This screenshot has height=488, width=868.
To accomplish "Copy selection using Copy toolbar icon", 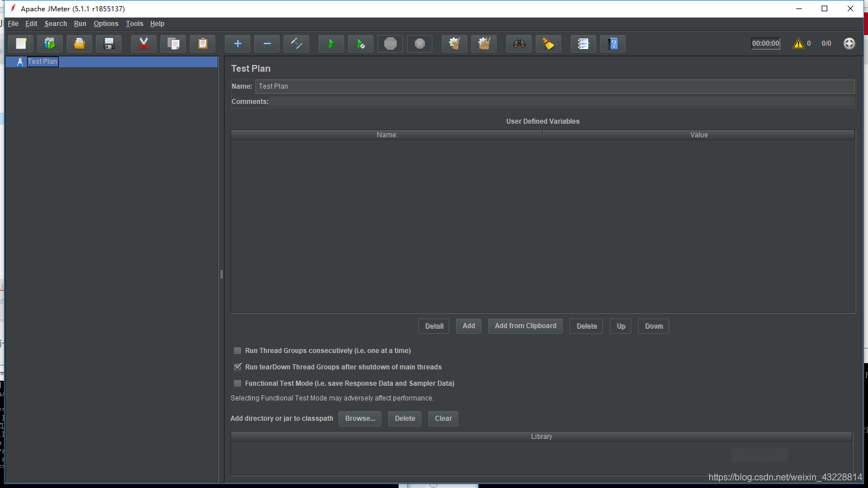I will (x=173, y=43).
